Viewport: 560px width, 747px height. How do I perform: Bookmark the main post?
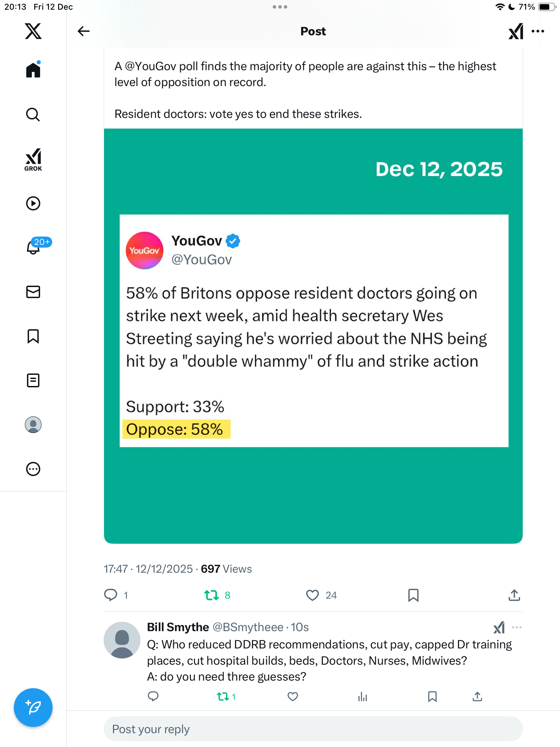pyautogui.click(x=413, y=595)
